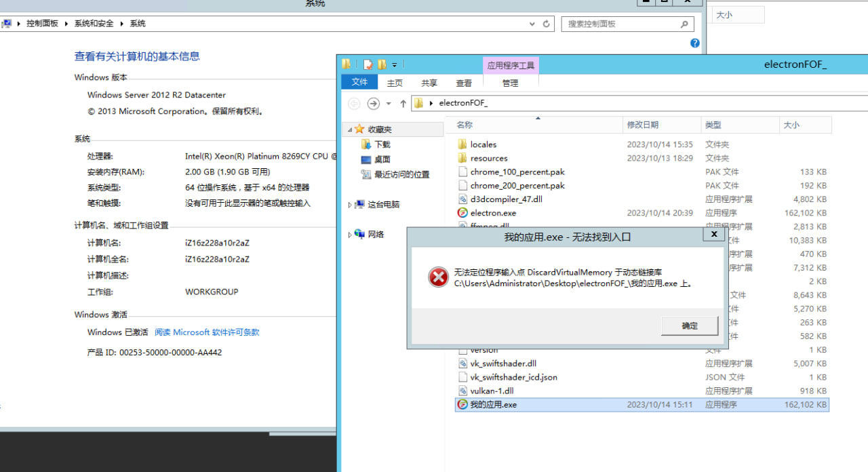868x472 pixels.
Task: Click the Properties icon in Explorer quick access toolbar
Action: (368, 64)
